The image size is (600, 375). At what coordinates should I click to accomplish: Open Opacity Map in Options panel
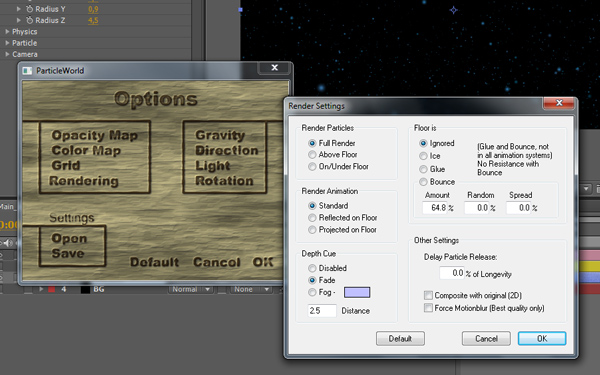coord(95,135)
